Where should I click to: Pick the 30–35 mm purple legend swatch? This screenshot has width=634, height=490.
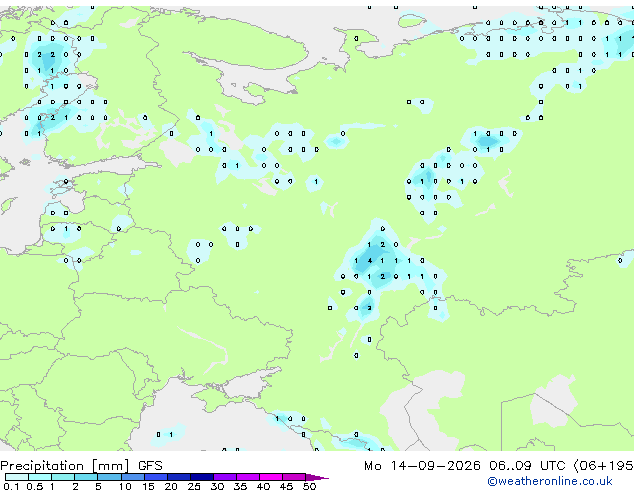[x=225, y=477]
